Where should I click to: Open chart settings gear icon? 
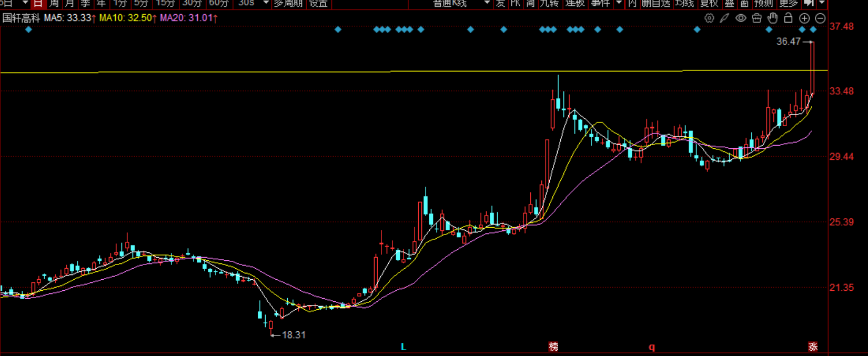coord(709,18)
